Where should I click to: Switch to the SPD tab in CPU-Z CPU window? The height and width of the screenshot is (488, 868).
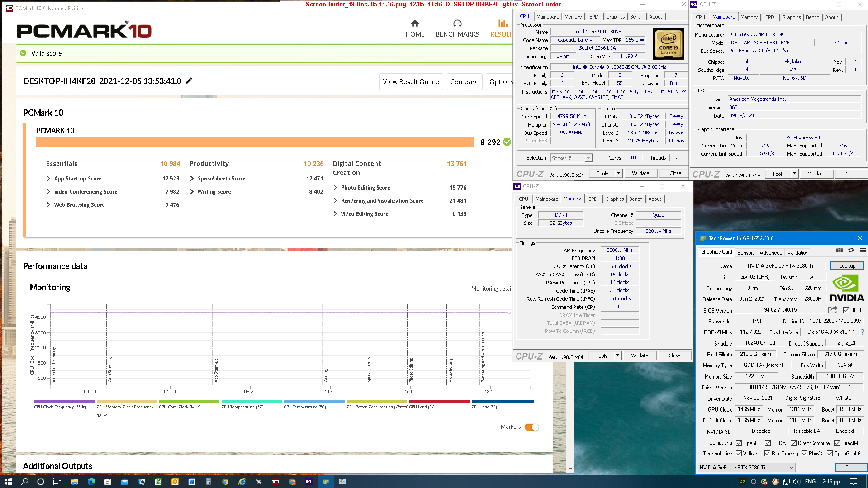593,17
